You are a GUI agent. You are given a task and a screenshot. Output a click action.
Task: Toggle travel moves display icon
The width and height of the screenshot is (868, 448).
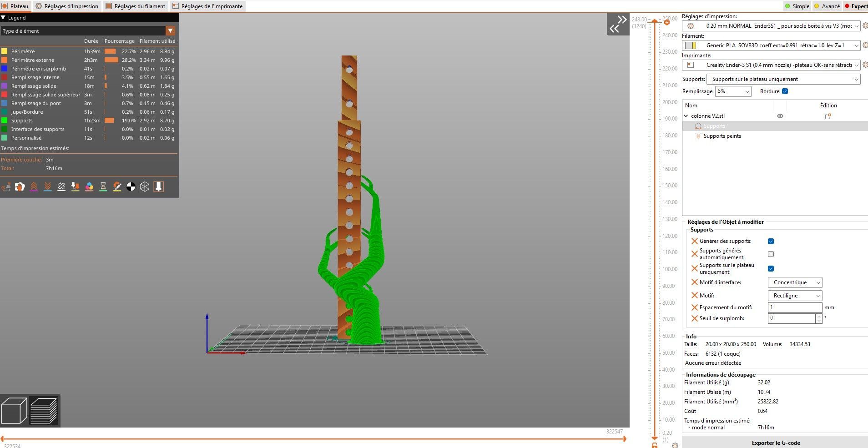[x=6, y=186]
